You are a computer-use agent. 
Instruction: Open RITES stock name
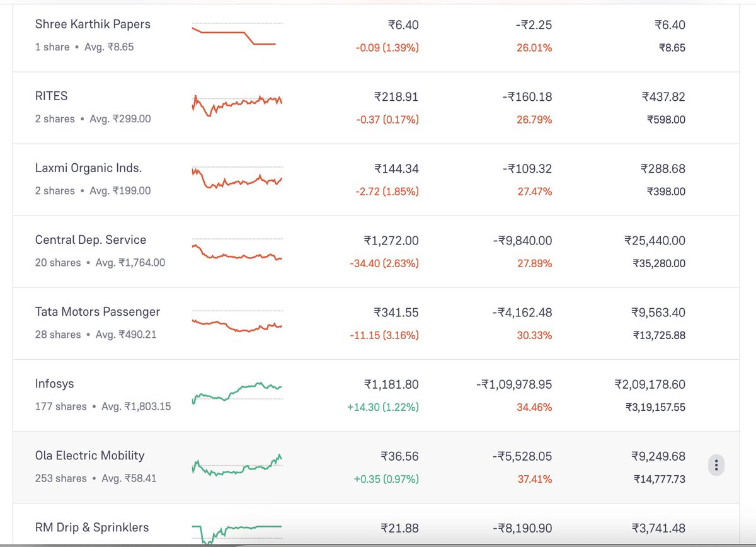click(x=52, y=96)
